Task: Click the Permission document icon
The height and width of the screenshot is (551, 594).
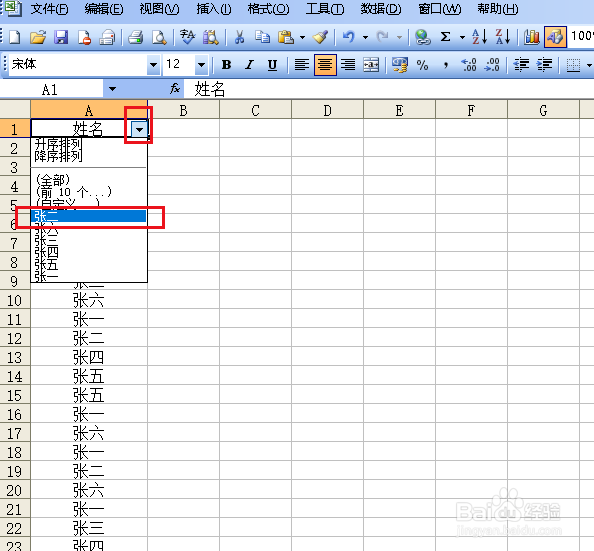Action: click(x=84, y=37)
